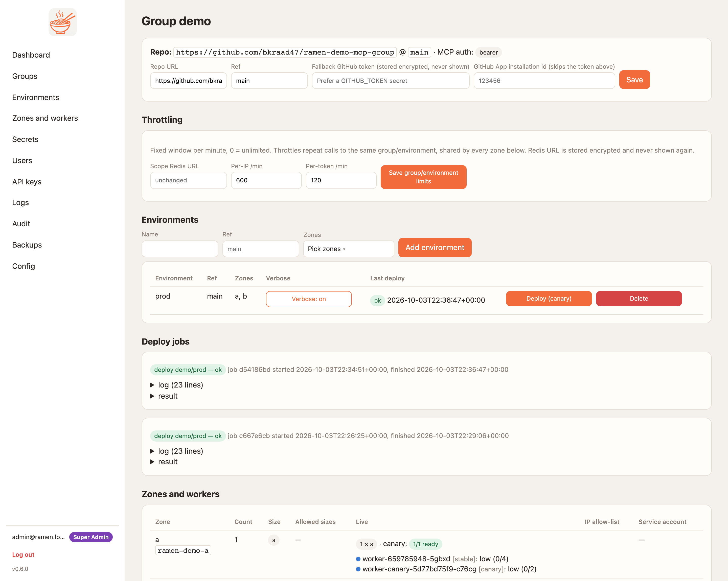Click the Zone column header
The width and height of the screenshot is (728, 581).
point(163,522)
